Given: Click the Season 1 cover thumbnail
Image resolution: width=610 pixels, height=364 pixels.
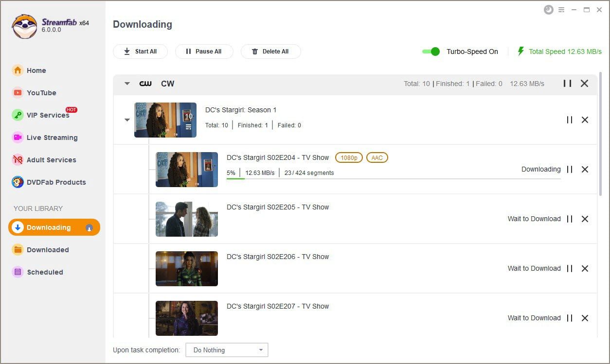Looking at the screenshot, I should tap(165, 120).
